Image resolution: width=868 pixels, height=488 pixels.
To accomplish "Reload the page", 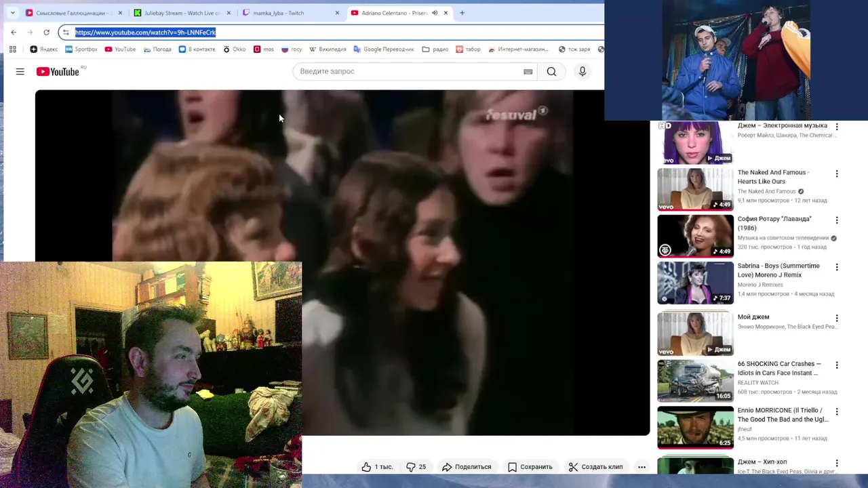I will [46, 32].
